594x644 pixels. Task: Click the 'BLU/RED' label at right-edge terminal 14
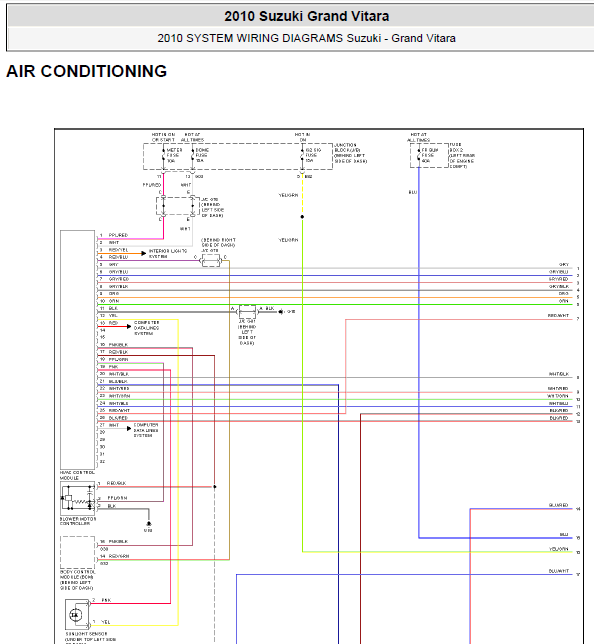558,505
